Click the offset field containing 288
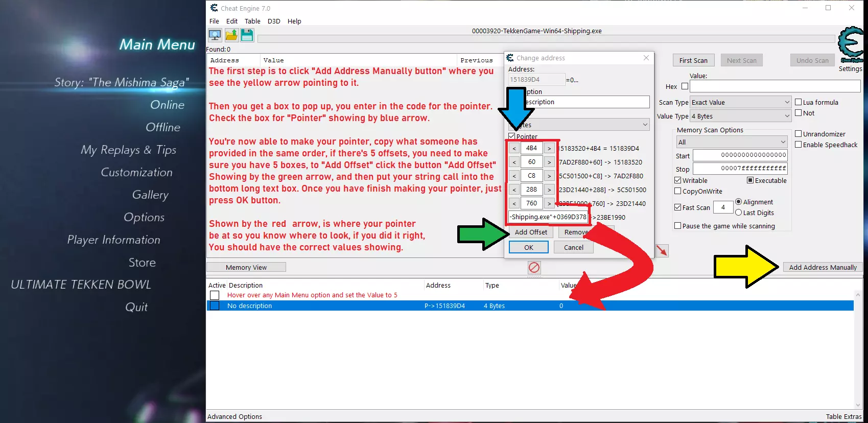 click(532, 190)
